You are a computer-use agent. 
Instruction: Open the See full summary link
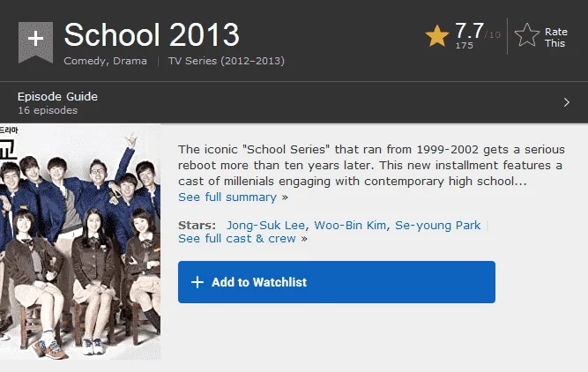point(233,197)
